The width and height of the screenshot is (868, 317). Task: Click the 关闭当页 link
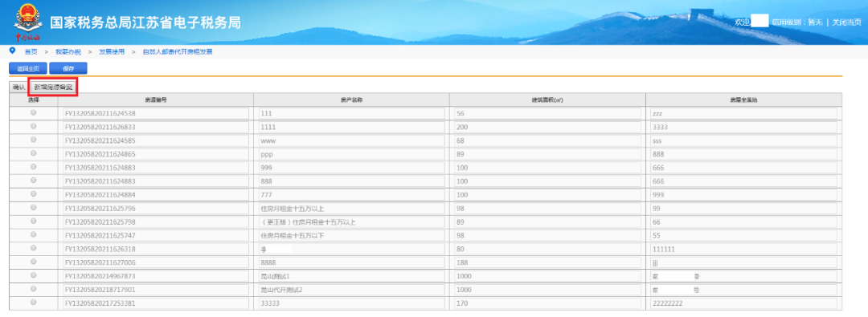(x=847, y=22)
